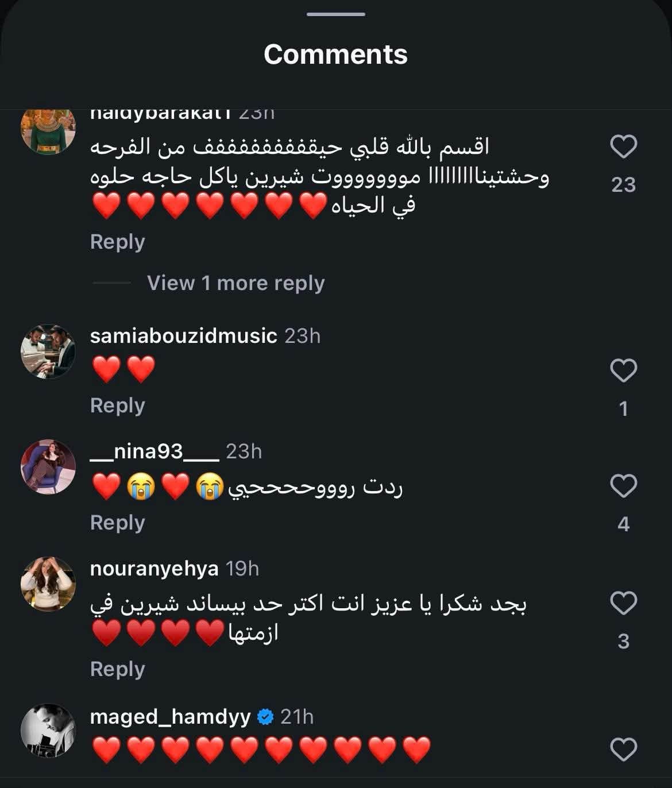This screenshot has width=672, height=788.
Task: Open nouranyehya username link
Action: (x=154, y=569)
